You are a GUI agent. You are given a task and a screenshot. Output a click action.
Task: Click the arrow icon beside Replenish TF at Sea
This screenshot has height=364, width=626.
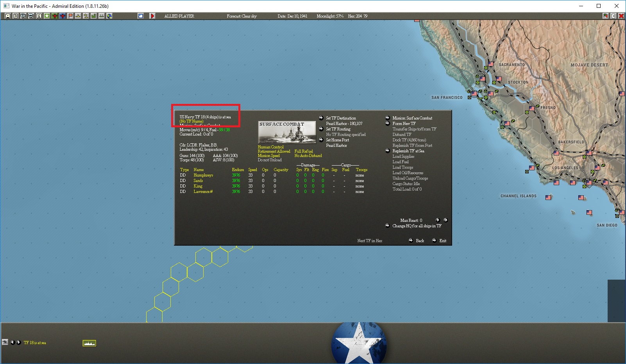click(387, 151)
